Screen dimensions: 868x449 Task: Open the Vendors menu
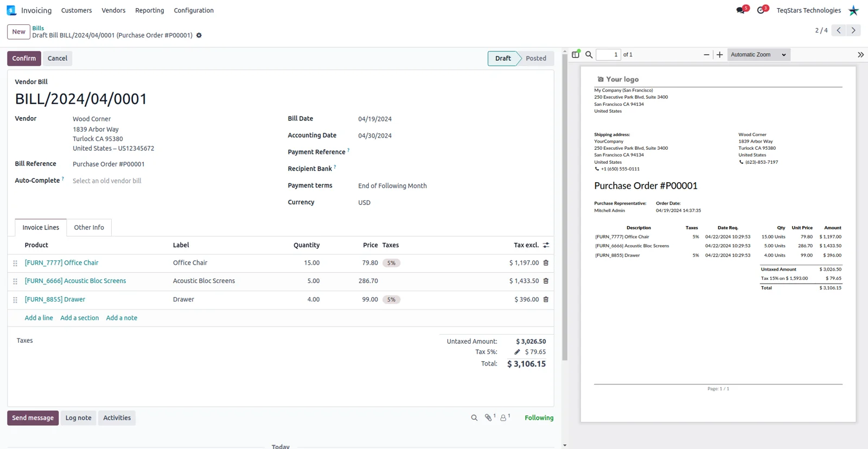click(113, 10)
